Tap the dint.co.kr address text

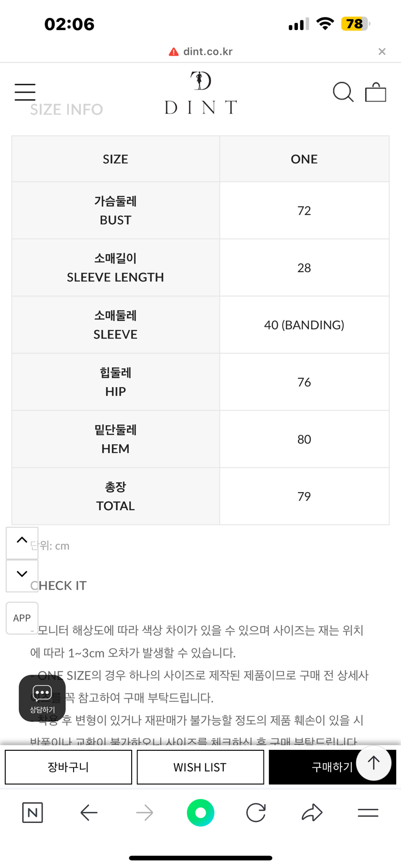(x=208, y=51)
